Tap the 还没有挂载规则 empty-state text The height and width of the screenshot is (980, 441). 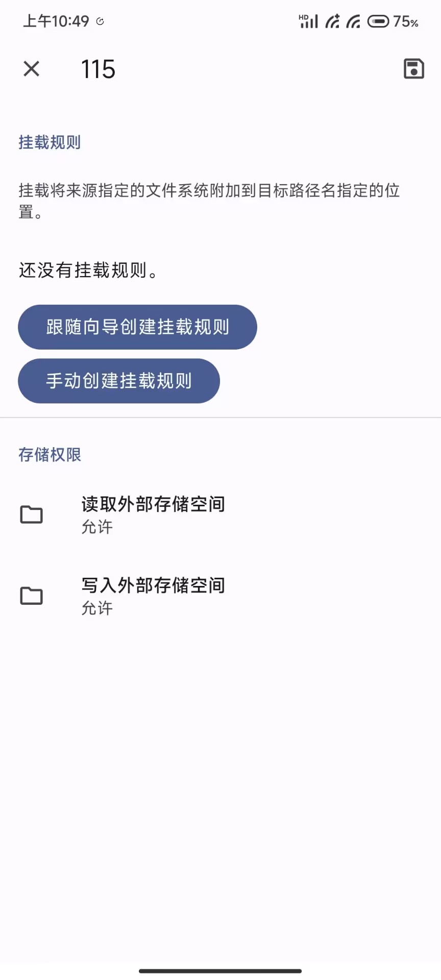[88, 270]
